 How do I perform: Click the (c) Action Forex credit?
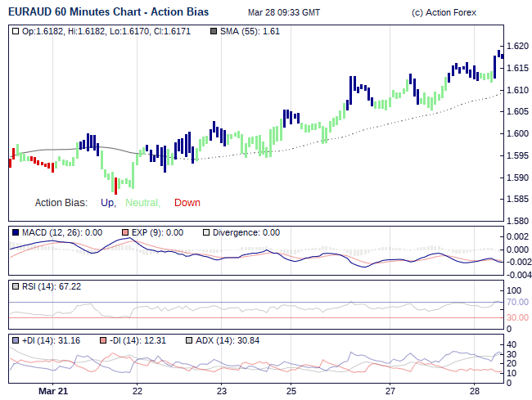[445, 13]
